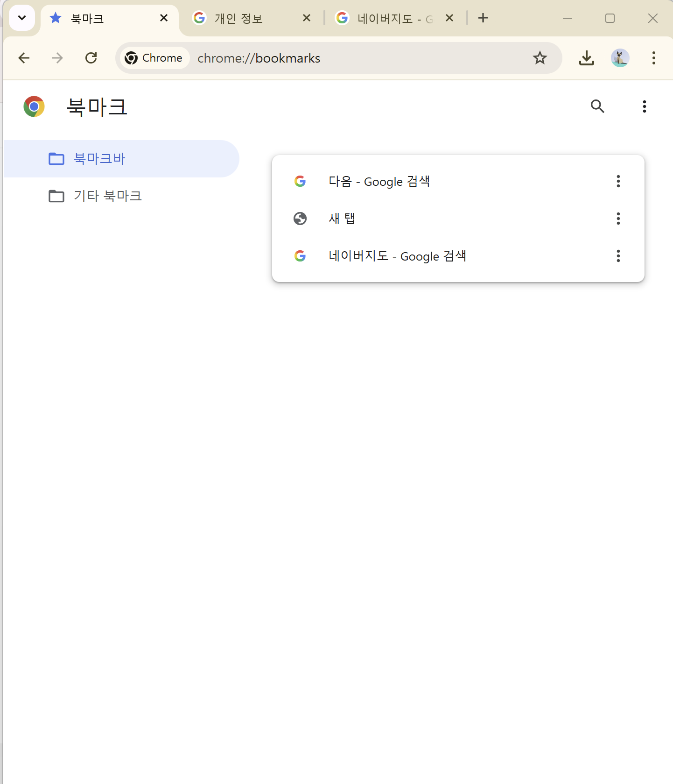Open more actions for 새 탭 bookmark
This screenshot has width=673, height=784.
click(618, 219)
